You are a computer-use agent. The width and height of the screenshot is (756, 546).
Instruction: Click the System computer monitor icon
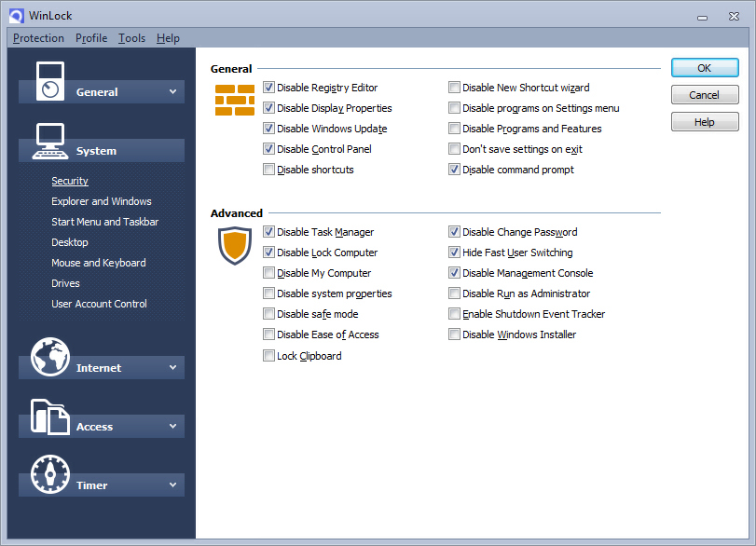pos(49,141)
